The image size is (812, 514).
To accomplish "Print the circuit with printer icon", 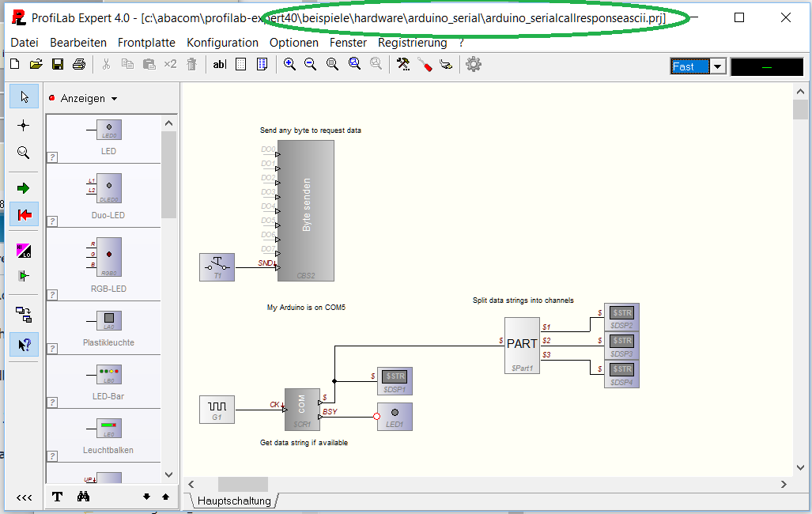I will click(x=79, y=64).
